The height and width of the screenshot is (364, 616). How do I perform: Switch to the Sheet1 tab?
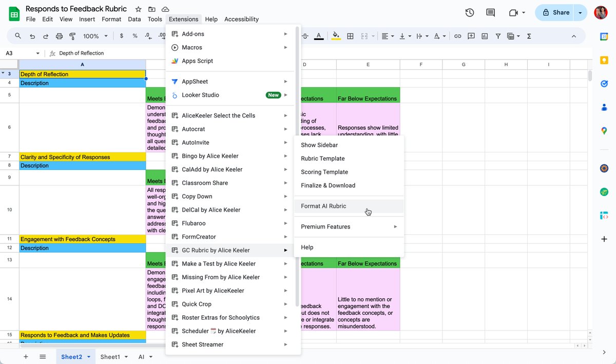[x=110, y=357]
